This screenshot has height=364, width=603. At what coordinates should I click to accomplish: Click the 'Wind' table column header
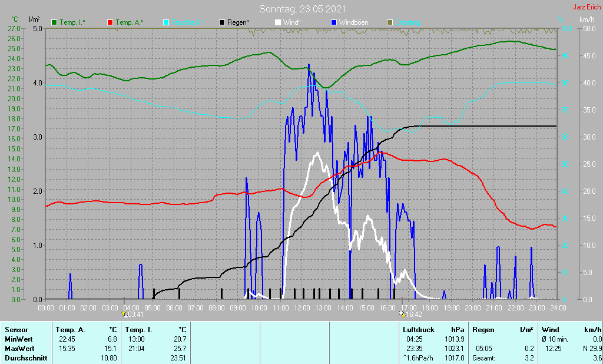pos(551,330)
